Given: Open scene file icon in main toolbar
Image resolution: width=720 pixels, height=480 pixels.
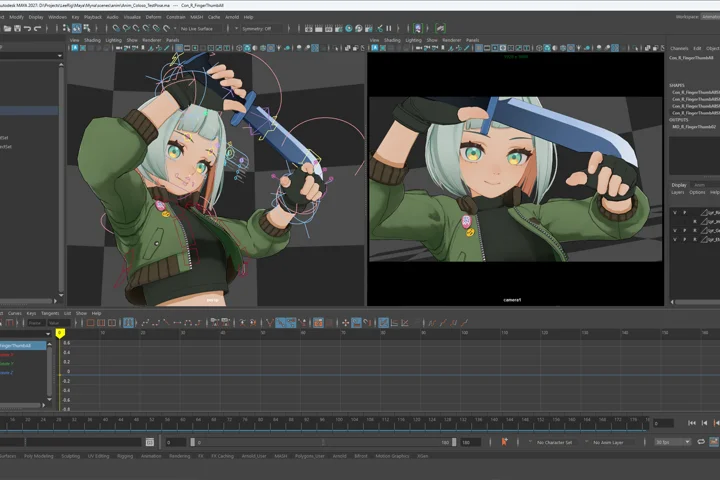Looking at the screenshot, I should [7, 28].
